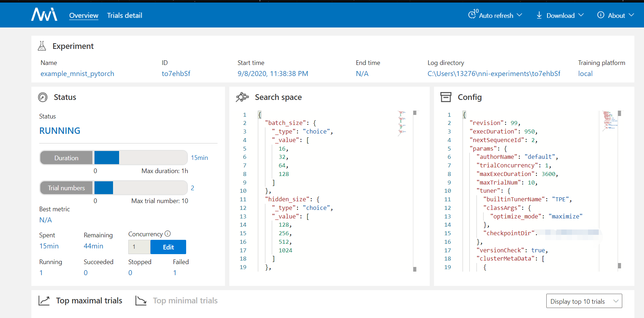The image size is (644, 318).
Task: Select the Top minimal trials tab
Action: [185, 301]
